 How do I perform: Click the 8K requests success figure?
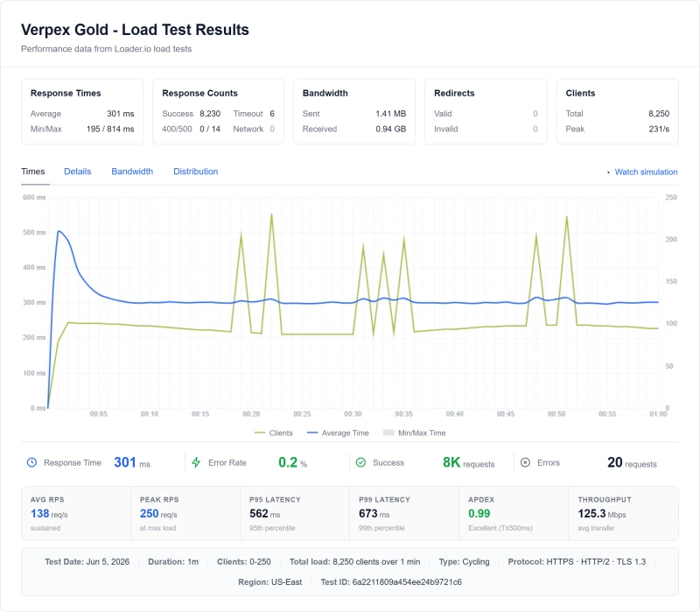[x=468, y=463]
